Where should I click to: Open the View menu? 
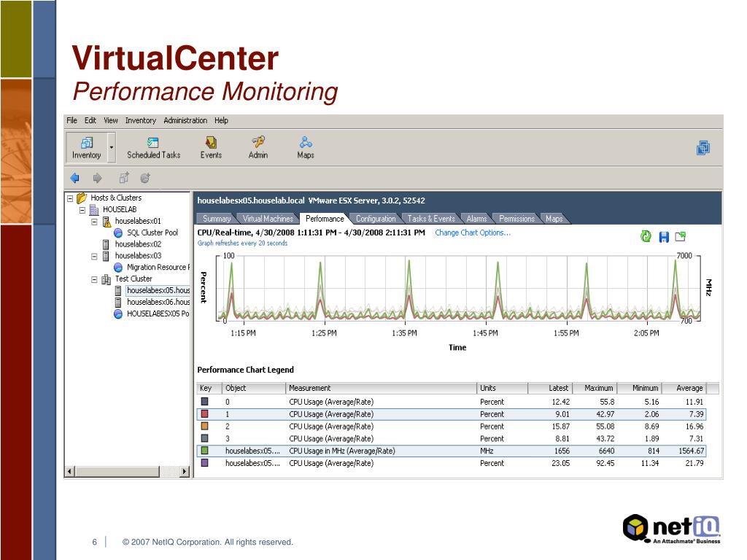coord(111,120)
